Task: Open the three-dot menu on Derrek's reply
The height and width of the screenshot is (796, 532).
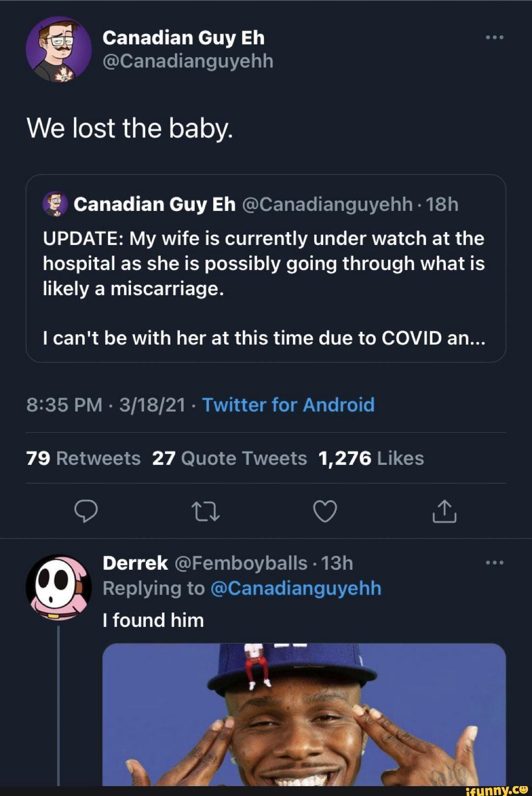Action: pos(494,563)
